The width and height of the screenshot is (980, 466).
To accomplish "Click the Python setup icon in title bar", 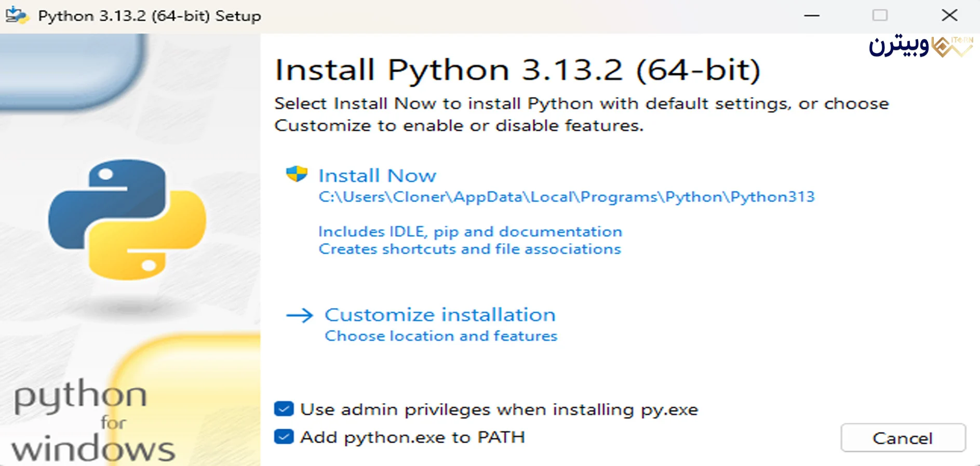I will (17, 16).
